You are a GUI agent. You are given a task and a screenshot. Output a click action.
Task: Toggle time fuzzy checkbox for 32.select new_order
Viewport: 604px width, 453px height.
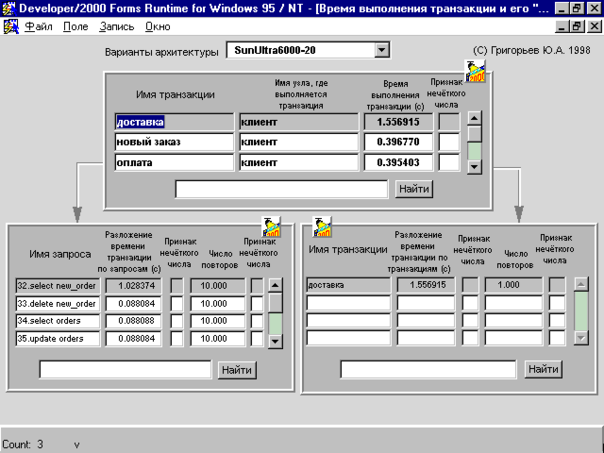point(177,286)
